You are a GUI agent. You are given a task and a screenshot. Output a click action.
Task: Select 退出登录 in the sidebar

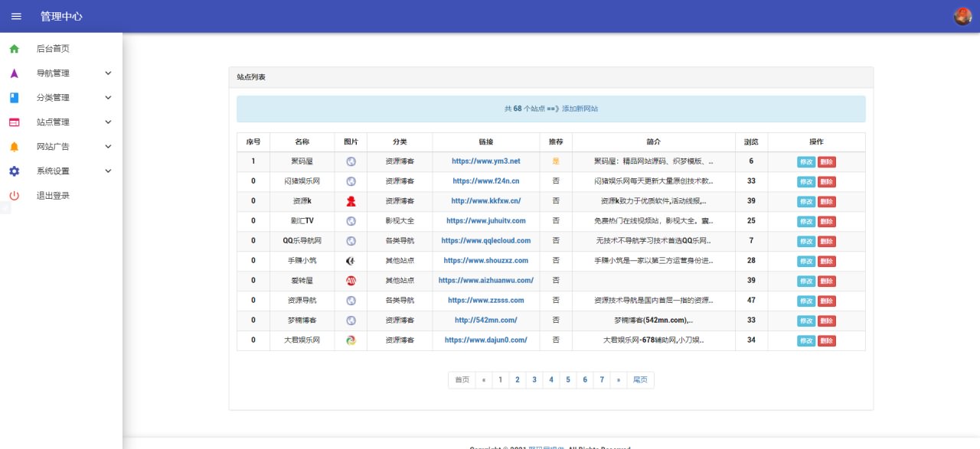(53, 196)
